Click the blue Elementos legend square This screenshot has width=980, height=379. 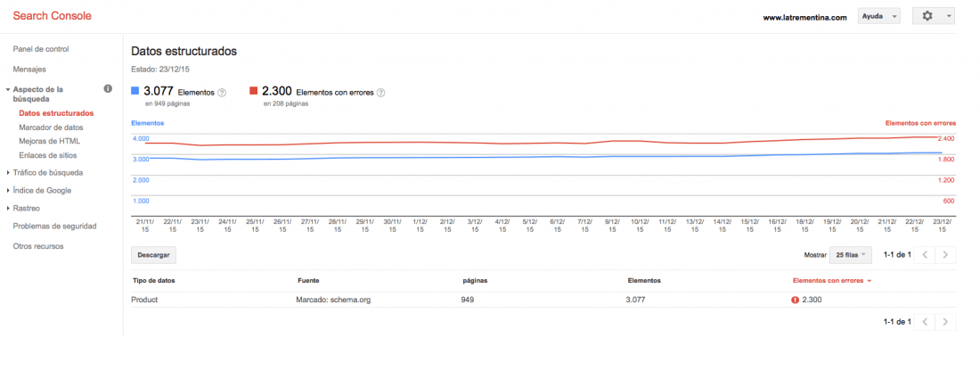(135, 91)
